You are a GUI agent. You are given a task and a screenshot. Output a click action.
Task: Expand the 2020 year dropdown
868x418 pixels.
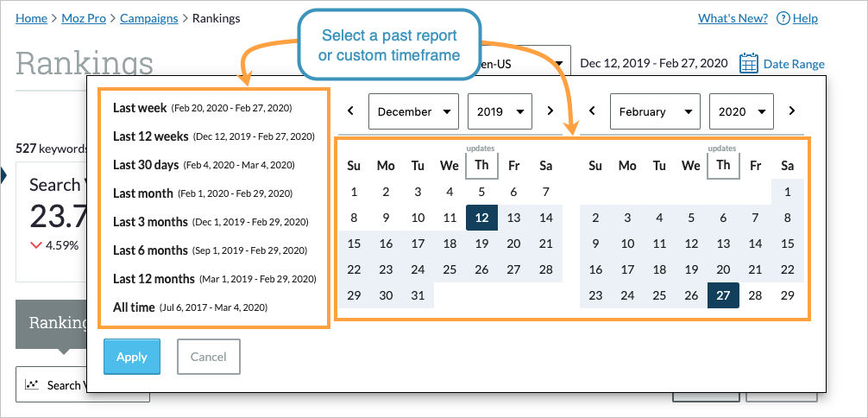pyautogui.click(x=741, y=111)
